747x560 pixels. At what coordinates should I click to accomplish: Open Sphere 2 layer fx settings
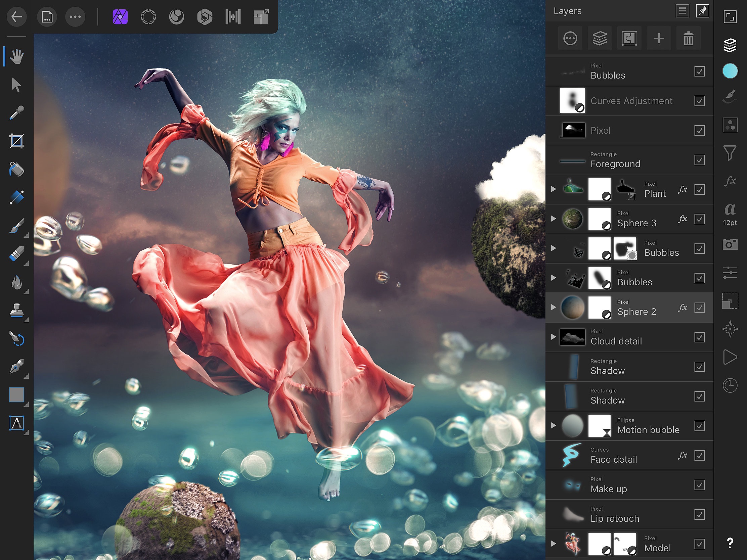pyautogui.click(x=683, y=307)
